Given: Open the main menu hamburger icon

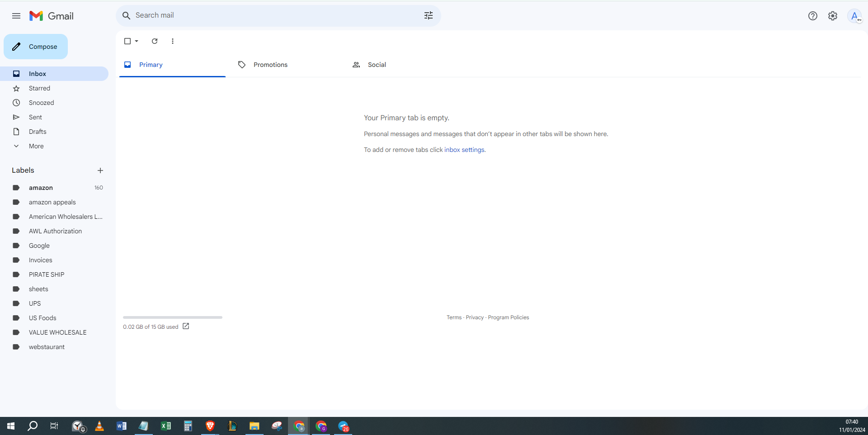Looking at the screenshot, I should [16, 16].
